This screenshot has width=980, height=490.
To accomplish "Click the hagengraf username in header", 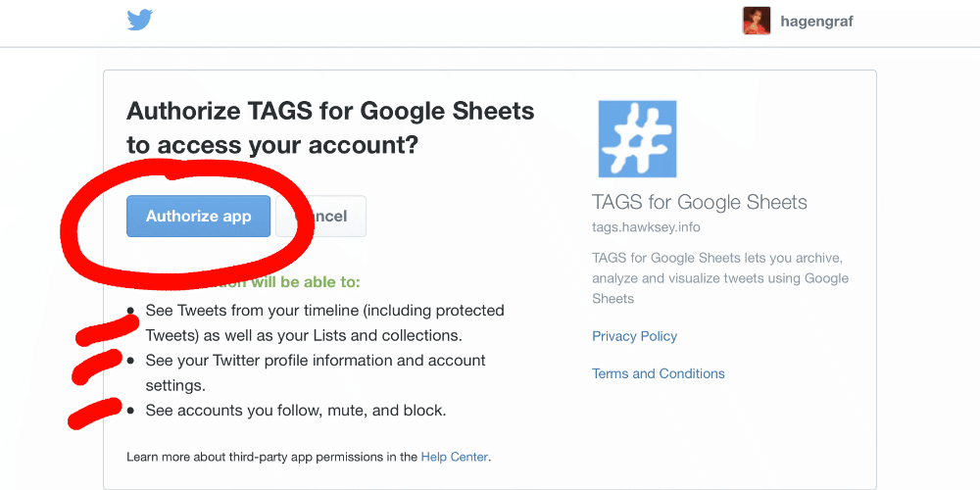I will [817, 22].
